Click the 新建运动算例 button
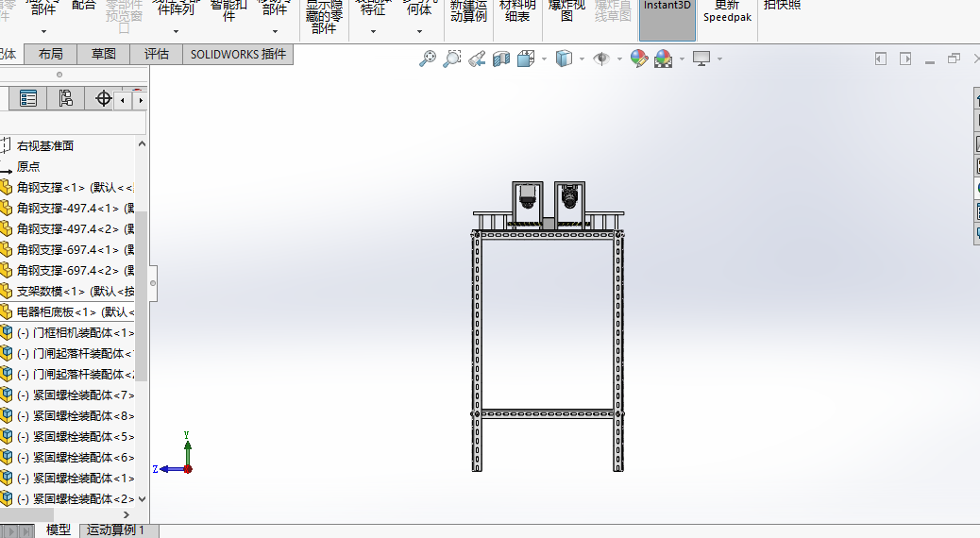 pos(468,10)
